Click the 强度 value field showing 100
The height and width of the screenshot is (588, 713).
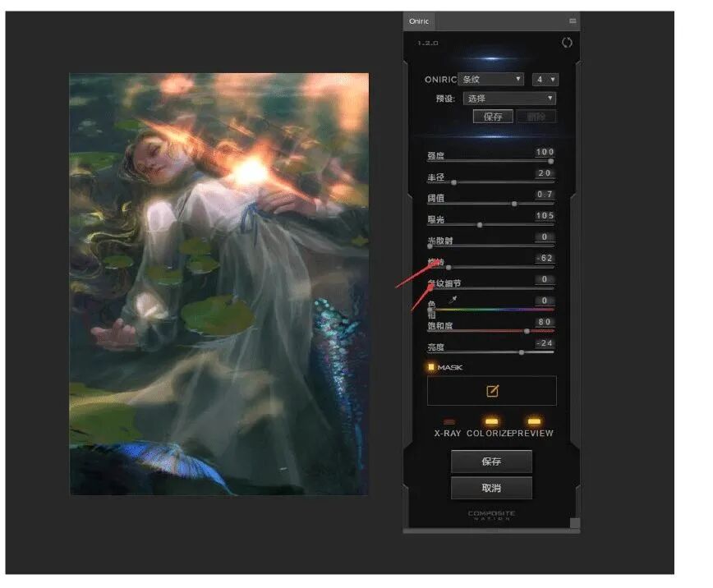click(545, 152)
